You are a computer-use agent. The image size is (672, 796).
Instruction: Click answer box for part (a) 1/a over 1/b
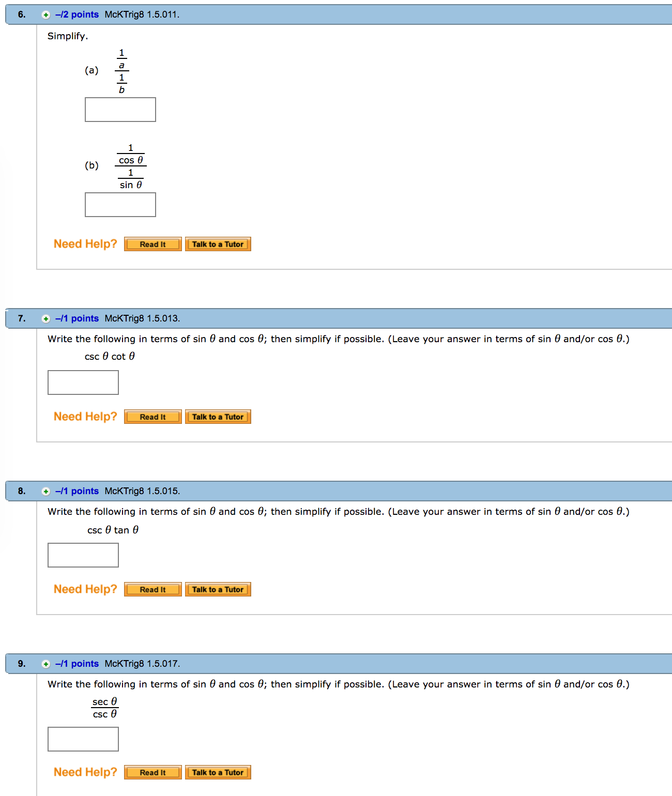click(120, 110)
